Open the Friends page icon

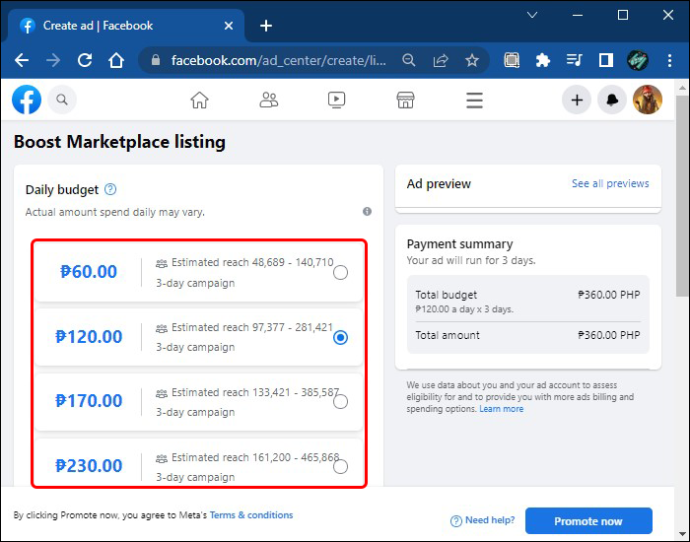(268, 100)
